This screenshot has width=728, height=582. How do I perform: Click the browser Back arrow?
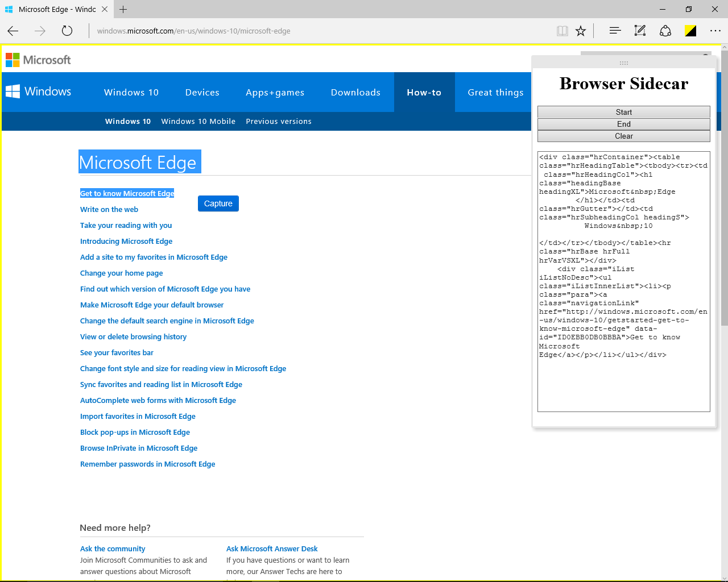13,31
